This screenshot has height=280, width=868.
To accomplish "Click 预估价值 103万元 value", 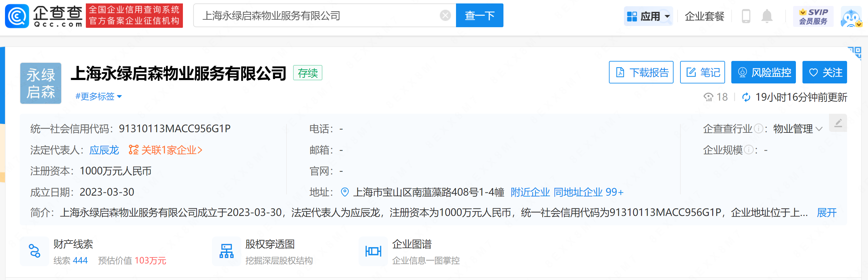I will click(x=132, y=260).
